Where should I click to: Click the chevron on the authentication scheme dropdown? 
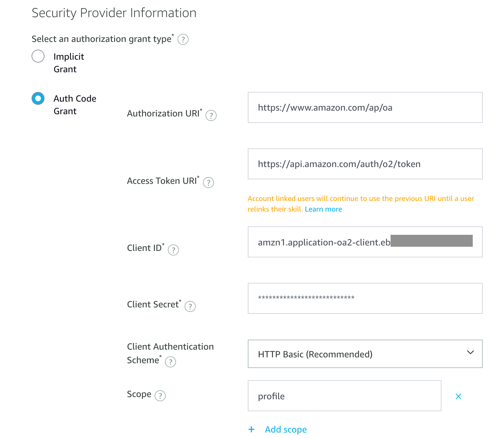(x=470, y=353)
